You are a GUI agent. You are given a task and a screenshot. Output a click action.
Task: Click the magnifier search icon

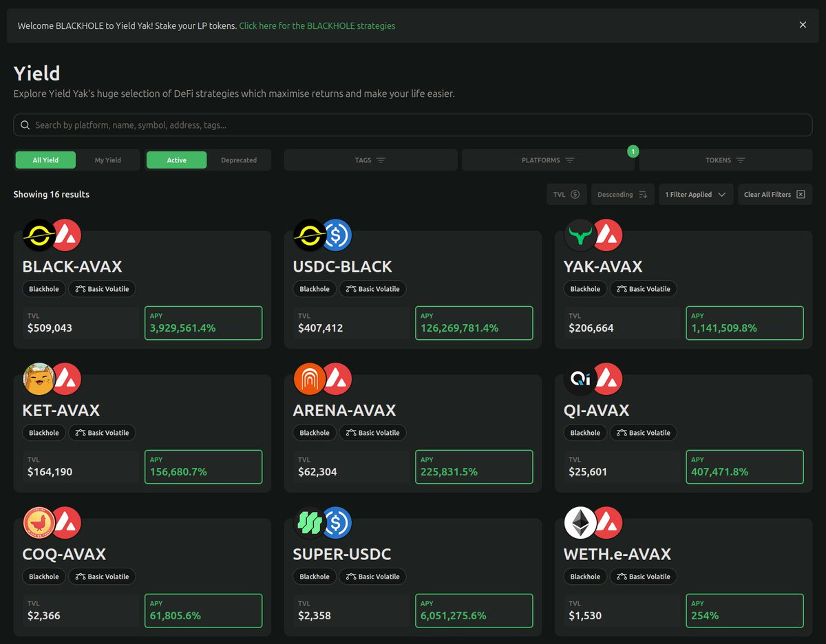pos(25,125)
